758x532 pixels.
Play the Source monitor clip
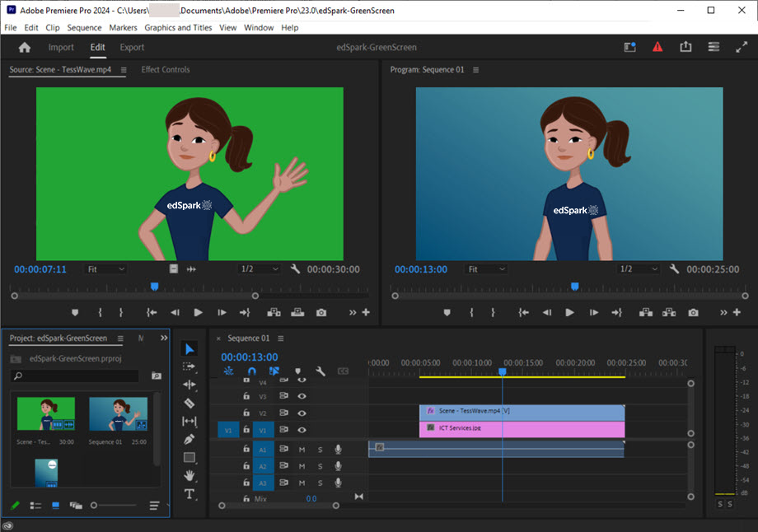pos(198,313)
